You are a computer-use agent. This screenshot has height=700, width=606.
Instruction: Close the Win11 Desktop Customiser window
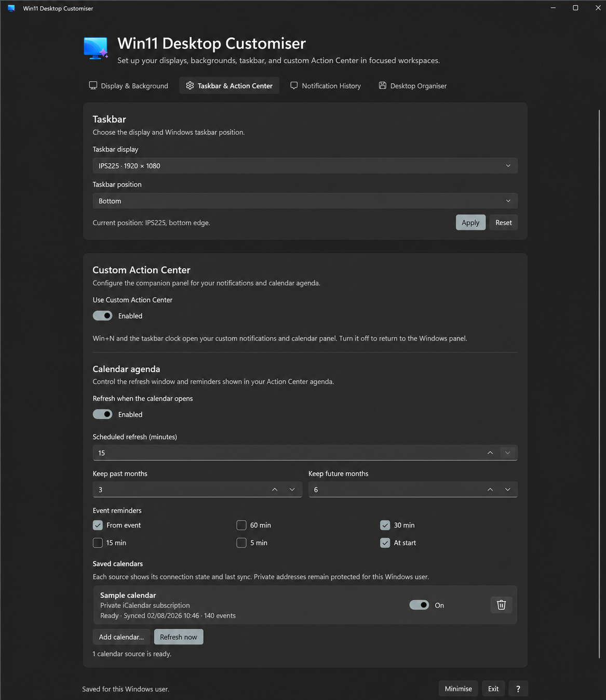(x=598, y=8)
